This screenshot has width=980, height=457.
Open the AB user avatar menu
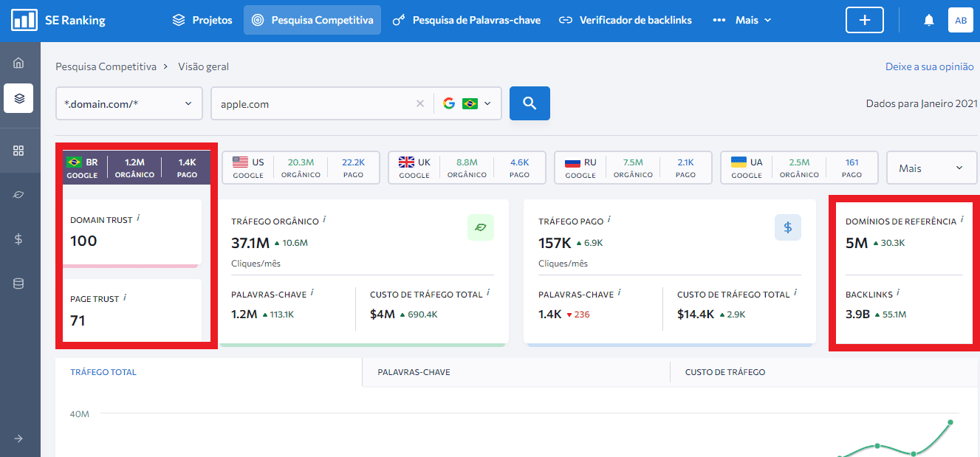click(x=961, y=20)
